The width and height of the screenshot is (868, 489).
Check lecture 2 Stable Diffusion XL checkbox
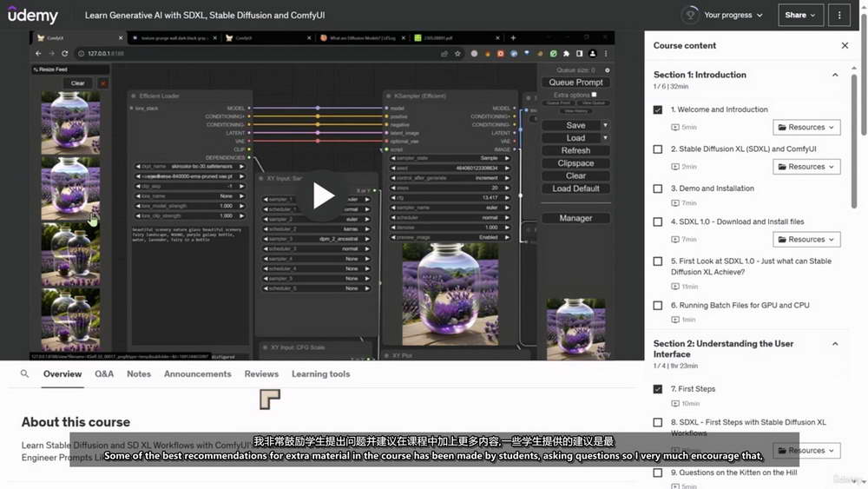tap(658, 149)
